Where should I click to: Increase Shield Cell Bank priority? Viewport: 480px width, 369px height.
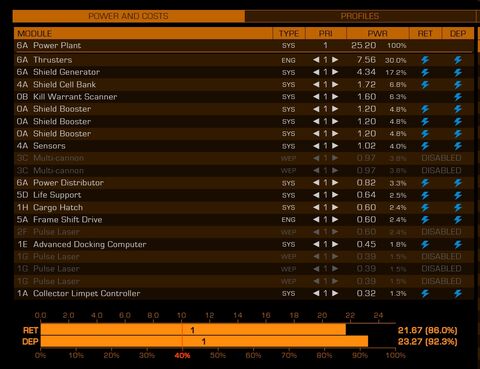point(335,84)
